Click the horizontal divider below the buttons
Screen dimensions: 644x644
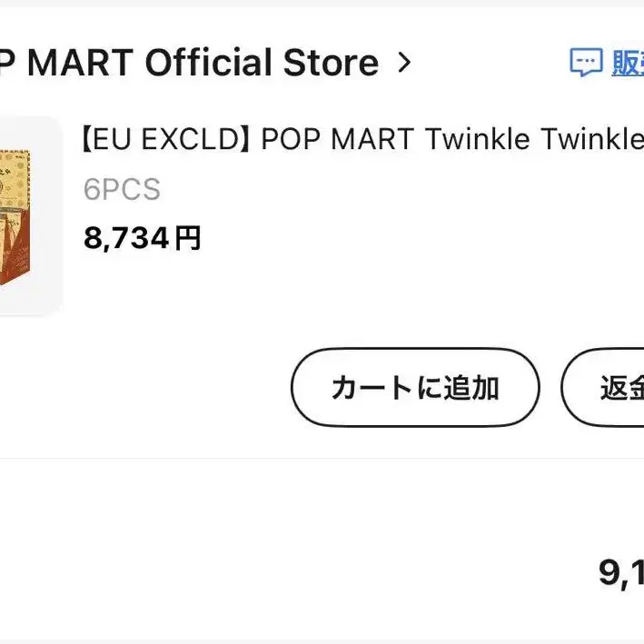click(322, 458)
